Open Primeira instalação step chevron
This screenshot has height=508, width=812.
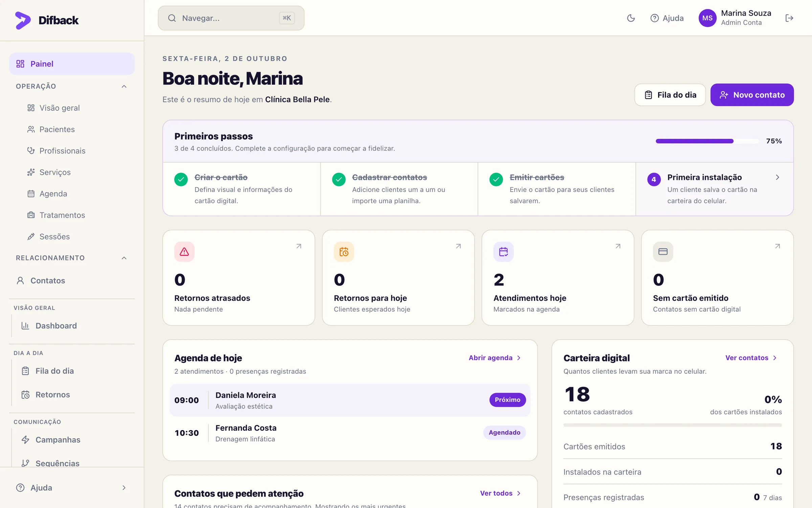coord(777,177)
